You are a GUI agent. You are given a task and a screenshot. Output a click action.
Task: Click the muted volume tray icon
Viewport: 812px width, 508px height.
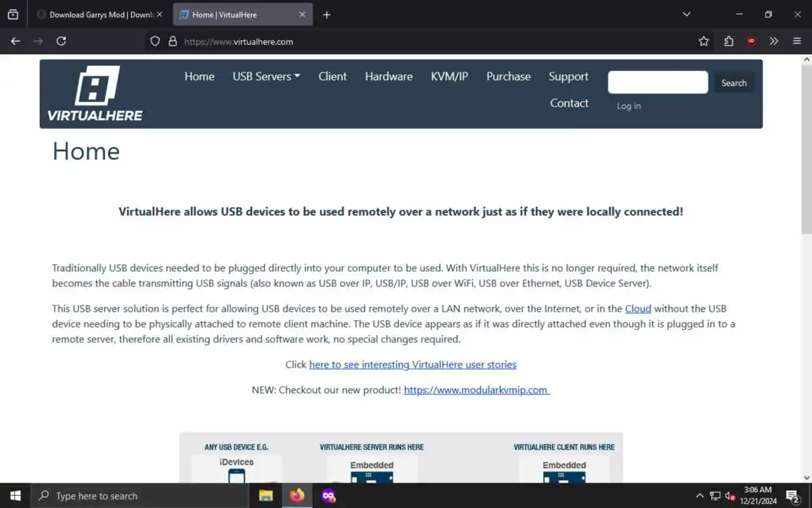730,496
